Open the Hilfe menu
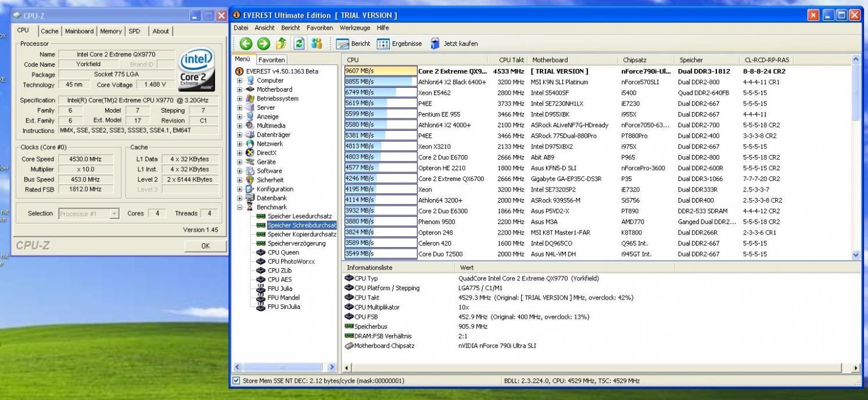 click(x=383, y=28)
